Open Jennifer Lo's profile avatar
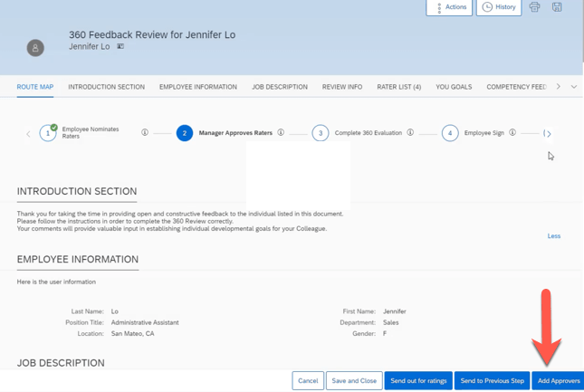The width and height of the screenshot is (584, 392). [x=35, y=48]
